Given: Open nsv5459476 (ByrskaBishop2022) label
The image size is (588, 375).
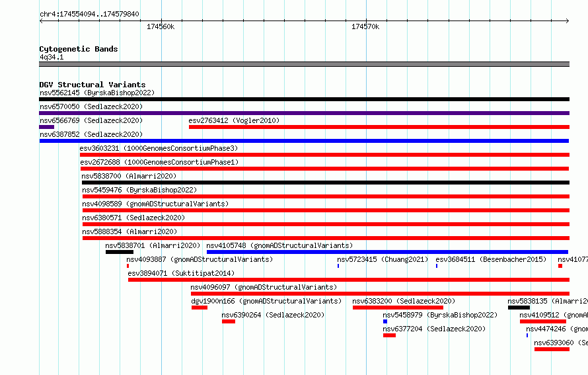Looking at the screenshot, I should pos(139,190).
